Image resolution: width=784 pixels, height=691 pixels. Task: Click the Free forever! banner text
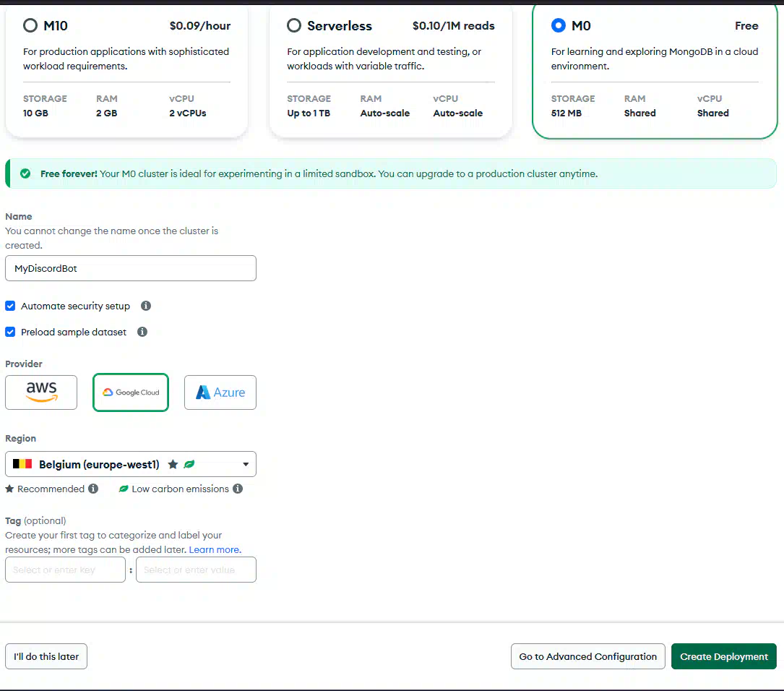pos(69,173)
